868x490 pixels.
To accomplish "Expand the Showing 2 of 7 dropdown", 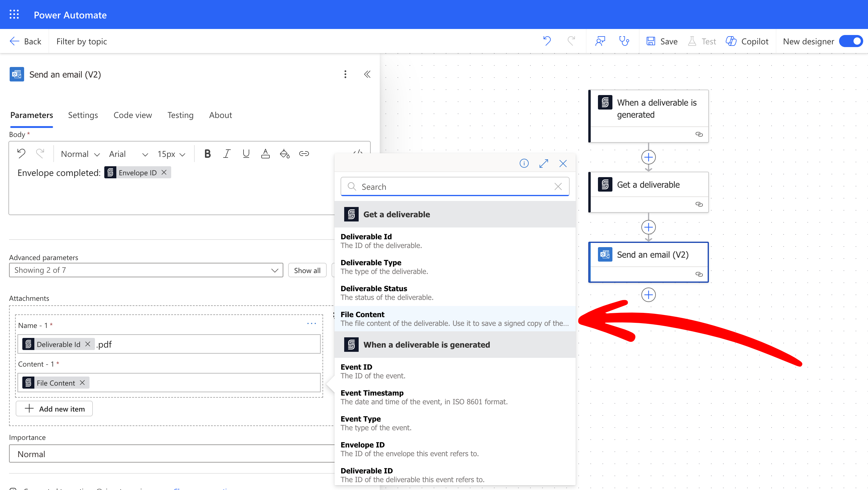I will tap(146, 270).
